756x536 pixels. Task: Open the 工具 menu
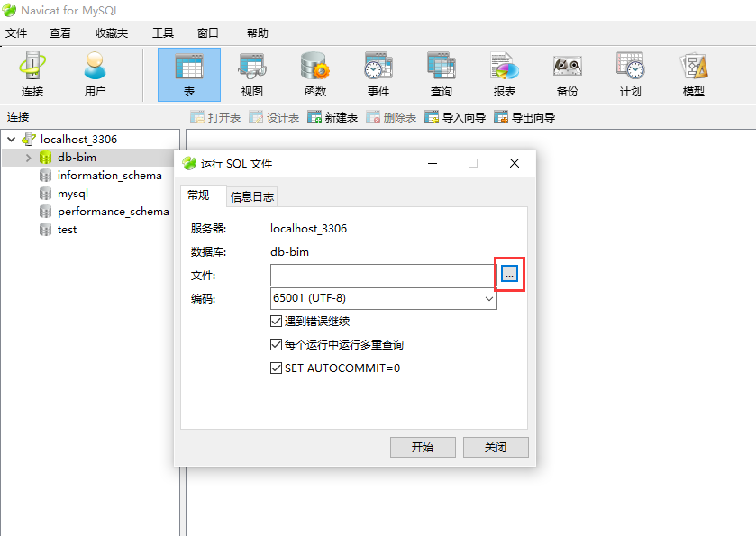[163, 32]
